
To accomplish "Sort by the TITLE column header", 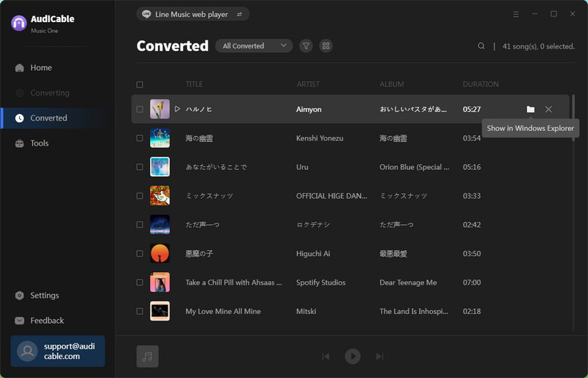I will (x=194, y=85).
